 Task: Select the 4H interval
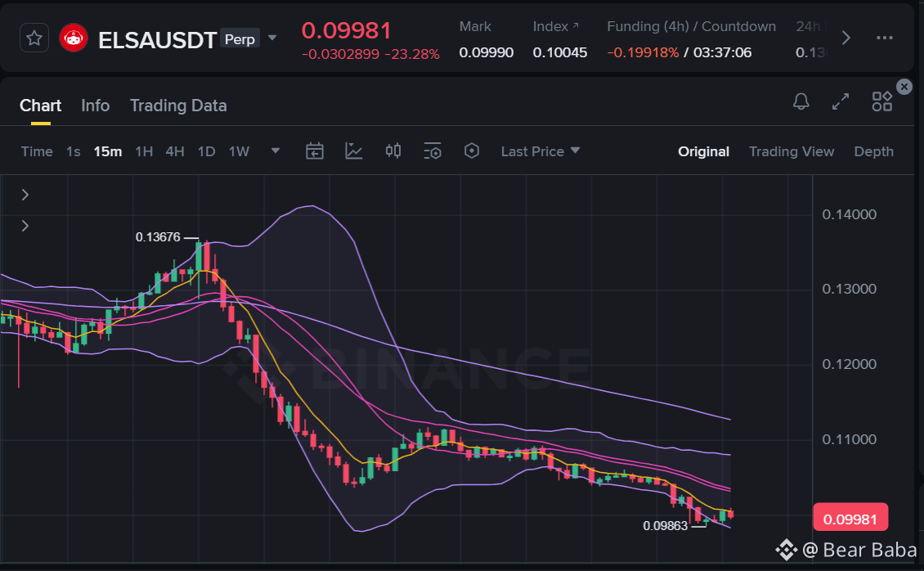[175, 151]
